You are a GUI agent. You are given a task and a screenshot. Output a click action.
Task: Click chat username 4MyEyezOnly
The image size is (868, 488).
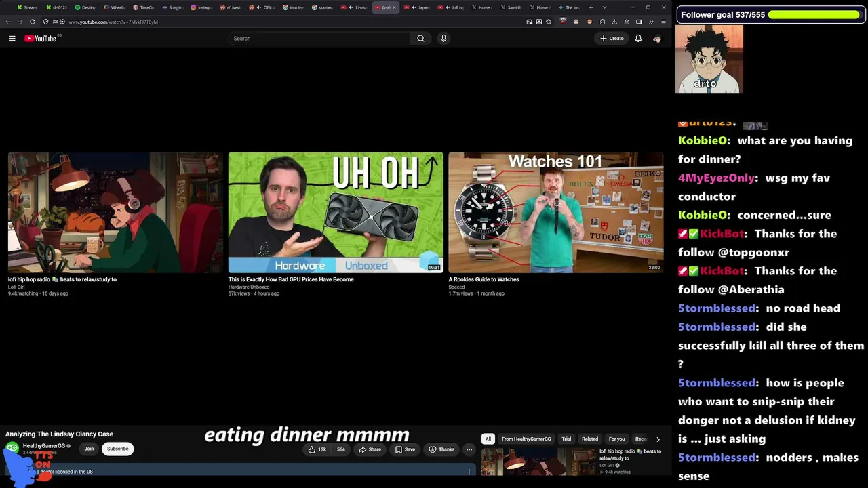click(x=717, y=178)
